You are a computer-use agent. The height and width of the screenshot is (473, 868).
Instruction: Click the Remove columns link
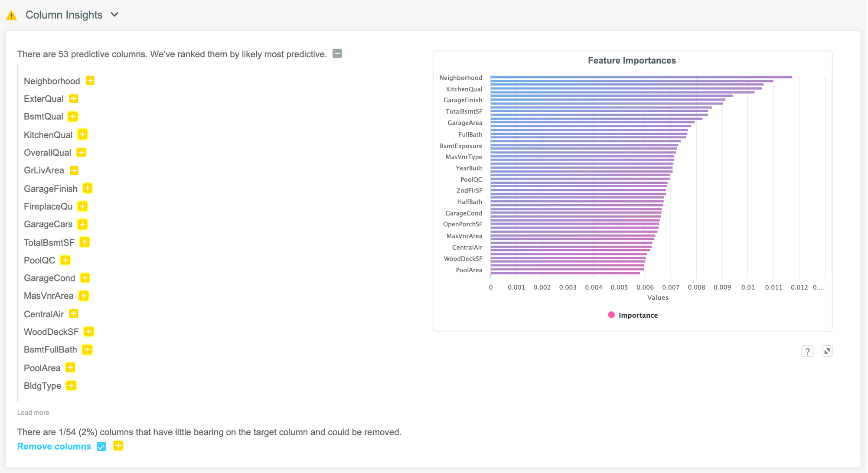coord(54,447)
